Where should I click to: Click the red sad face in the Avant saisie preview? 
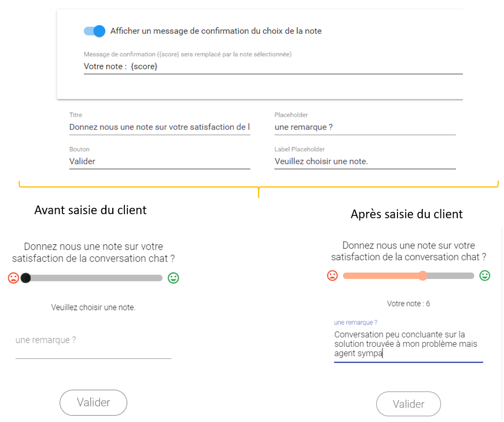pos(13,278)
